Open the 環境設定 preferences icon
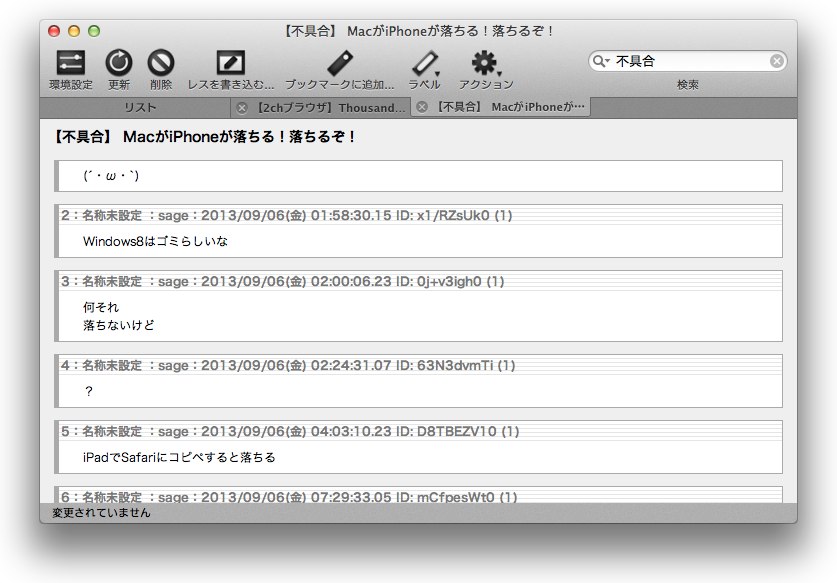Image resolution: width=837 pixels, height=583 pixels. pyautogui.click(x=71, y=63)
